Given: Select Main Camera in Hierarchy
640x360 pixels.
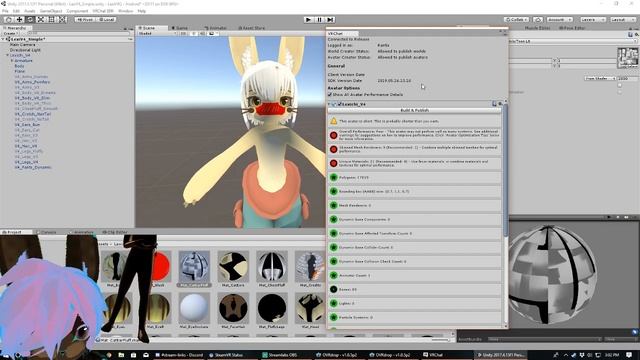Looking at the screenshot, I should (x=22, y=44).
